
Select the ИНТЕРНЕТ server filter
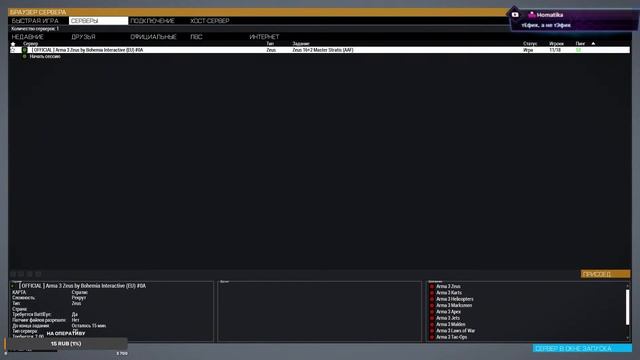tap(264, 37)
